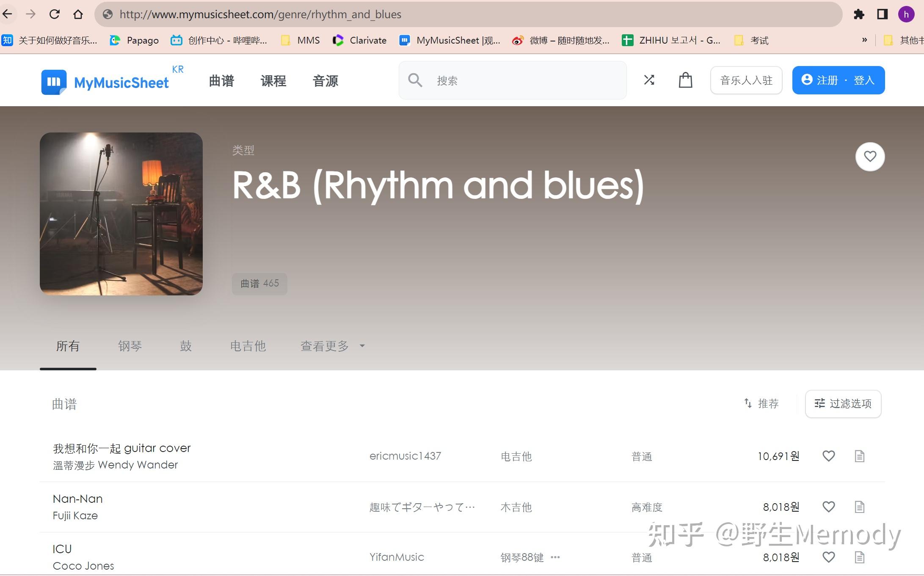The image size is (924, 576).
Task: Open the shopping cart
Action: pos(685,80)
